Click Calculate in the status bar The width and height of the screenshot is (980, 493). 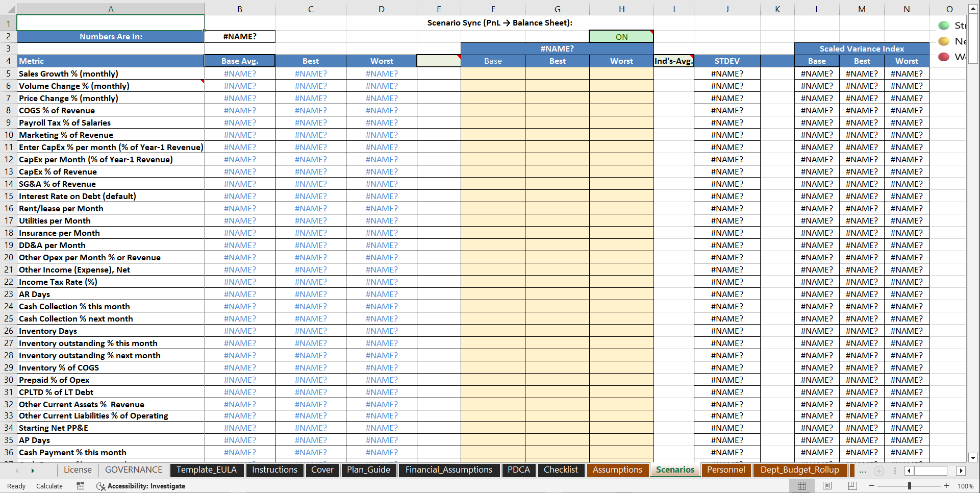[x=49, y=486]
